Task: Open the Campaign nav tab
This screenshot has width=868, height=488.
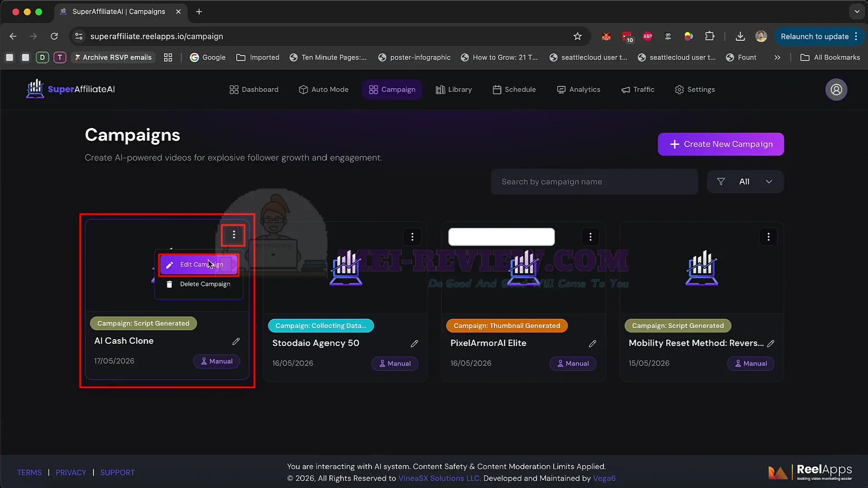Action: click(x=392, y=90)
